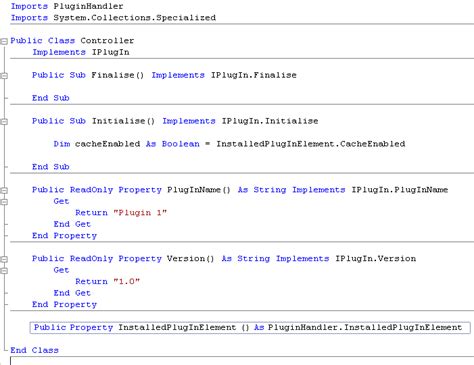The image size is (474, 365).
Task: Click the 'Boolean' type keyword
Action: (x=181, y=144)
